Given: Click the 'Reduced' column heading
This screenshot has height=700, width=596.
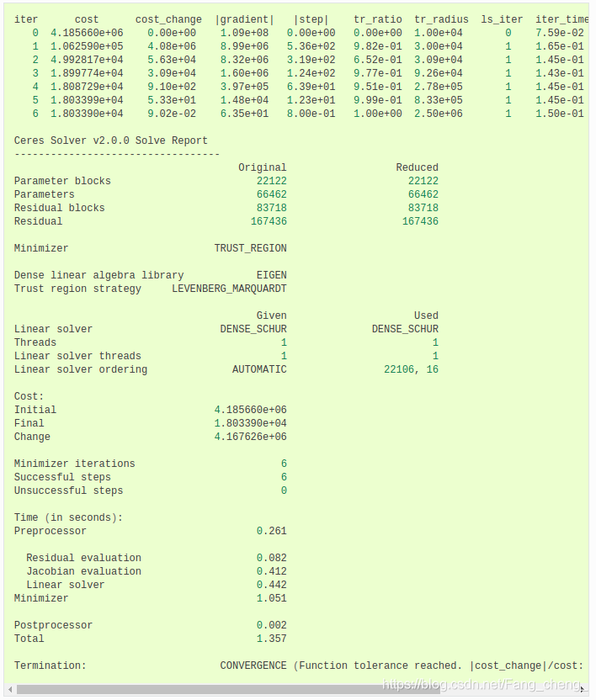Looking at the screenshot, I should point(417,168).
